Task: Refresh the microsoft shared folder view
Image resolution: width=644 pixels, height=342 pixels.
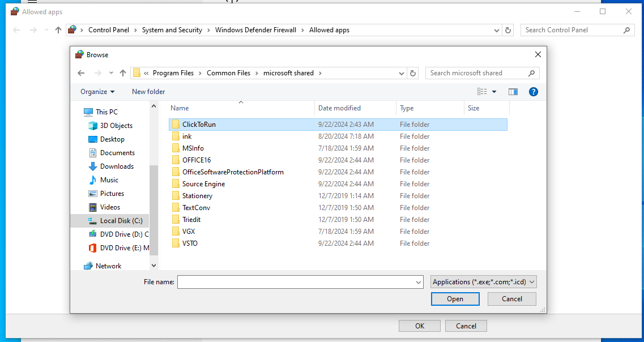Action: 413,73
